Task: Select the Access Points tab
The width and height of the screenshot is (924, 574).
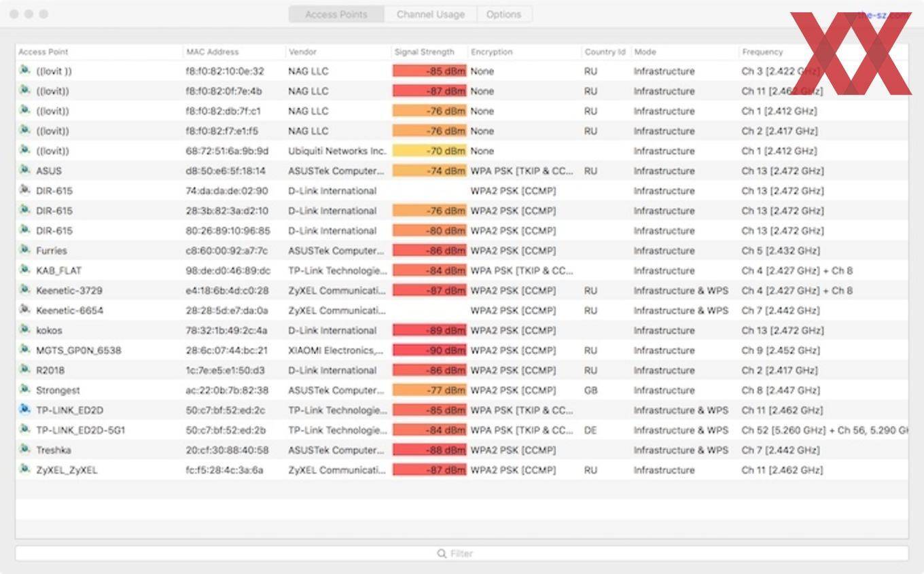Action: 336,14
